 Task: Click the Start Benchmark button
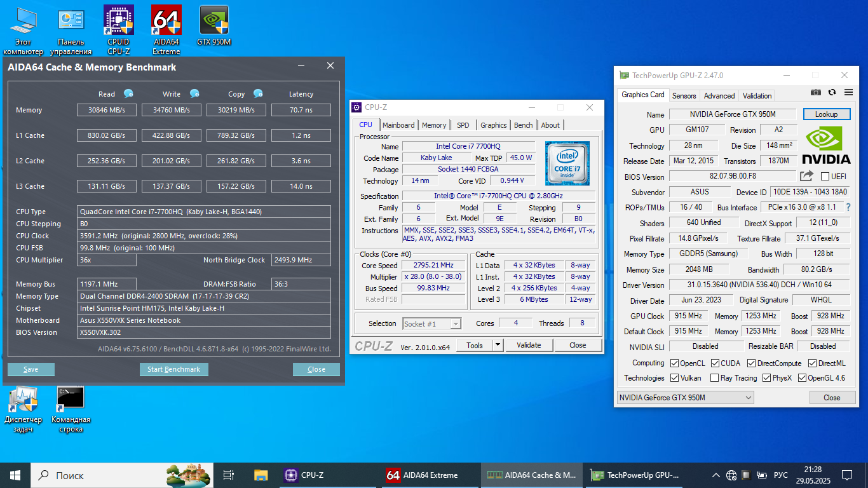(x=173, y=369)
